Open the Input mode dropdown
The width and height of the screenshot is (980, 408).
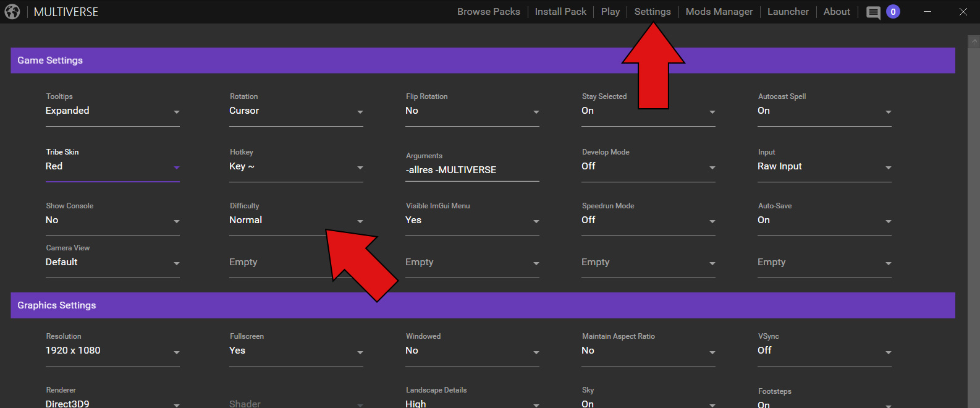click(x=824, y=167)
